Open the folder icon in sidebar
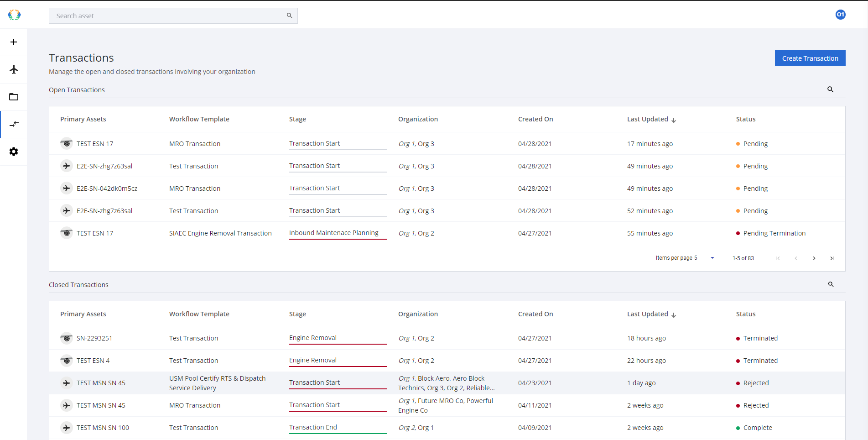This screenshot has width=868, height=440. coord(14,97)
